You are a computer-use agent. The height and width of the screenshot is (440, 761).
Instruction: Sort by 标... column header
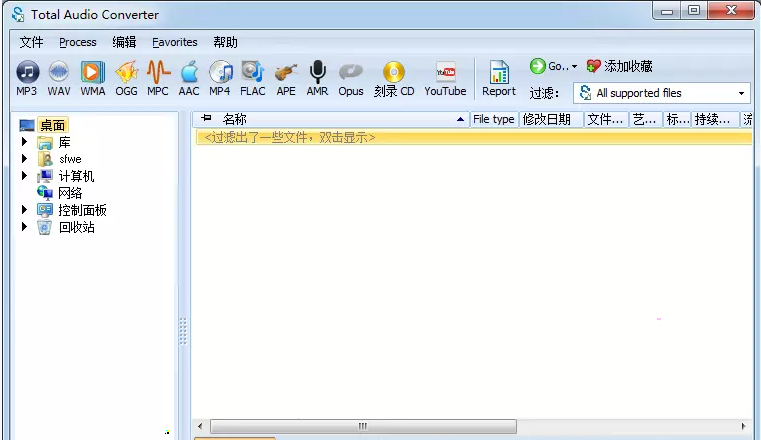pos(677,119)
